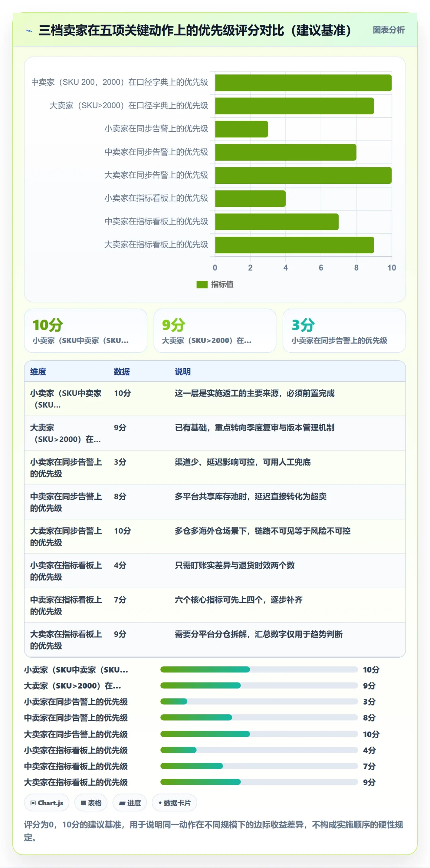Click the 8分 value in the table
This screenshot has width=430, height=868.
(x=120, y=497)
